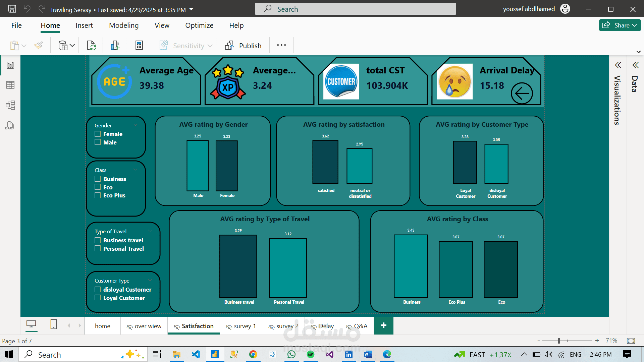This screenshot has height=362, width=644.
Task: Add a new page with plus button
Action: pos(384,325)
